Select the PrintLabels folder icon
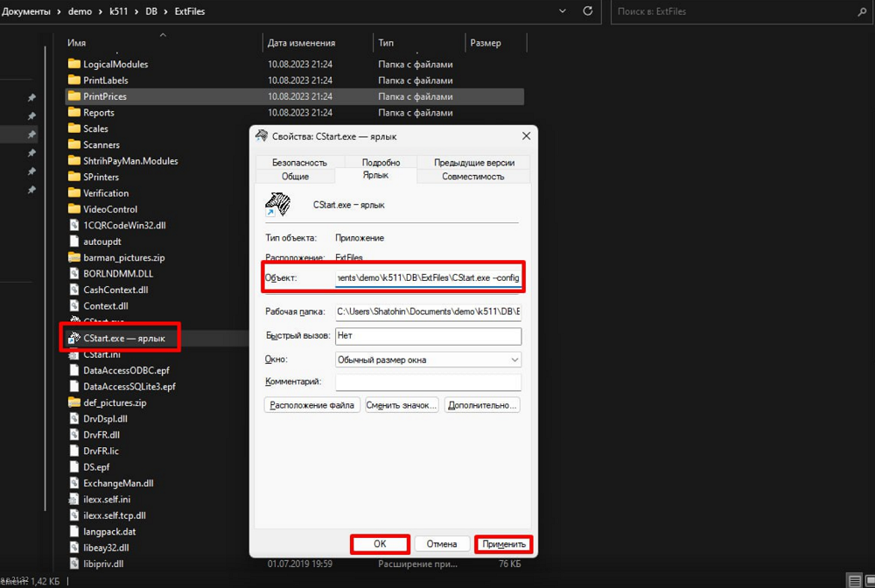This screenshot has width=875, height=588. click(x=73, y=80)
